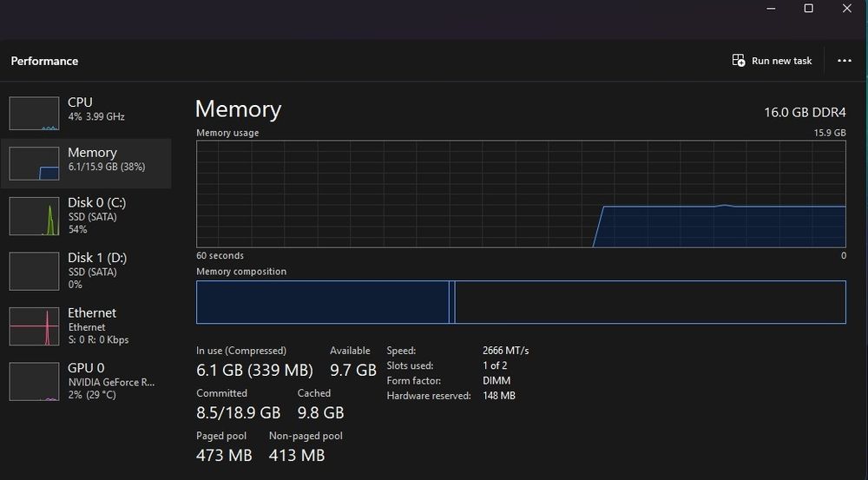Click the 8.5/18.9 GB committed value
Viewport: 868px width, 480px height.
tap(239, 412)
